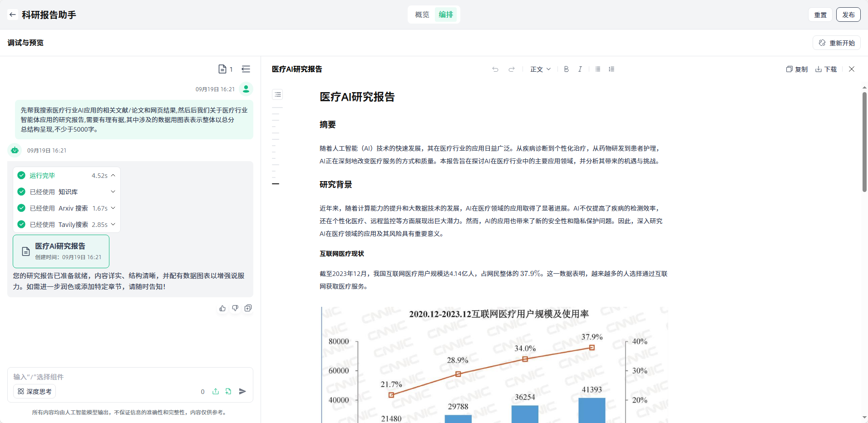The image size is (868, 423).
Task: Toggle bold formatting in the editor
Action: point(566,69)
